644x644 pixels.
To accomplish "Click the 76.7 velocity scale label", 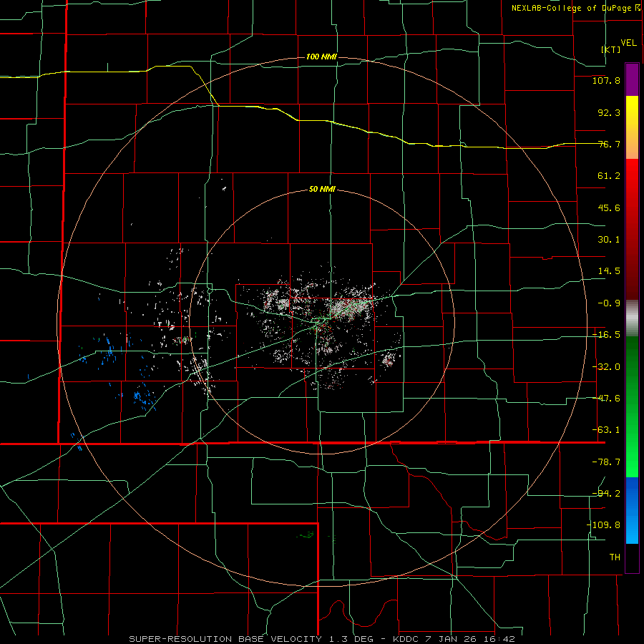I will tap(609, 144).
